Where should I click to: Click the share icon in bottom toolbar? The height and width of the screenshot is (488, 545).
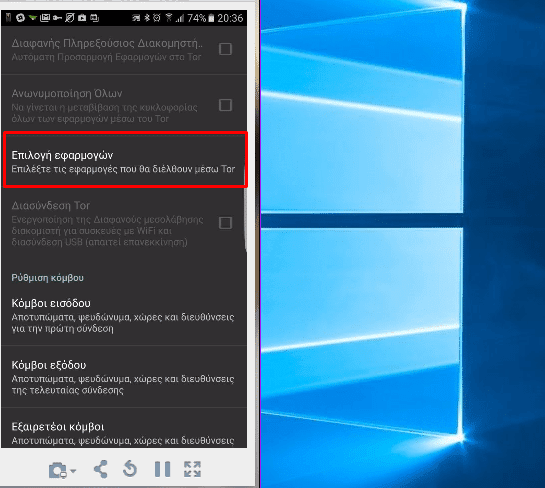(x=101, y=469)
